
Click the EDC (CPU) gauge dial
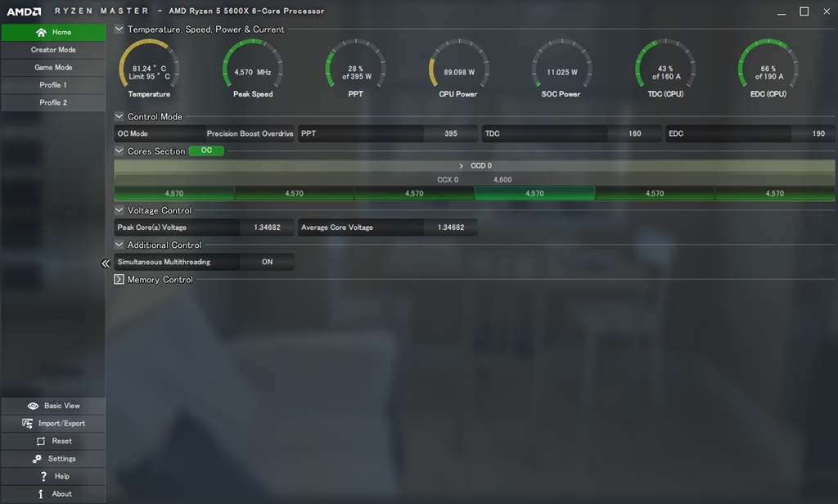click(768, 64)
